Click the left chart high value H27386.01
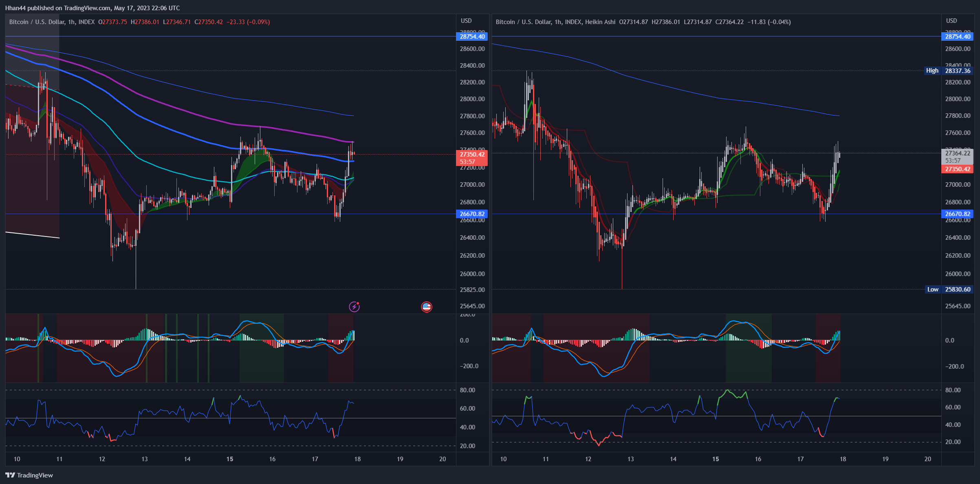This screenshot has width=980, height=484. [145, 22]
